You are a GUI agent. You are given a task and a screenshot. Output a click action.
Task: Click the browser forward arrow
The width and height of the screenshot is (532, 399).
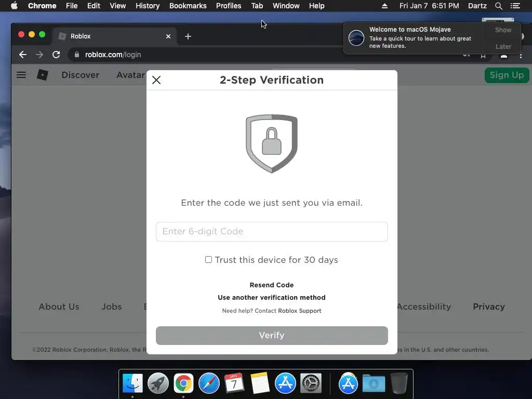[39, 55]
